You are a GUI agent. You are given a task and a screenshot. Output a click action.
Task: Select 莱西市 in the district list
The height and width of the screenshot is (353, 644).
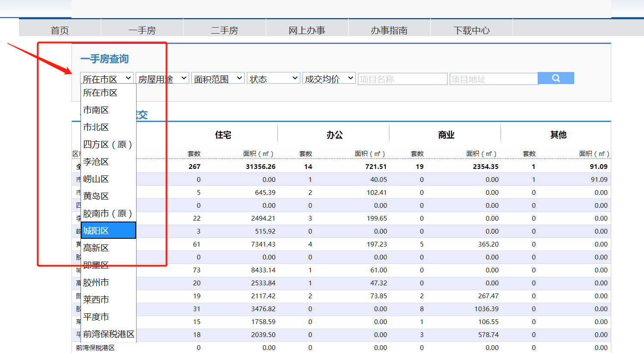click(x=109, y=300)
